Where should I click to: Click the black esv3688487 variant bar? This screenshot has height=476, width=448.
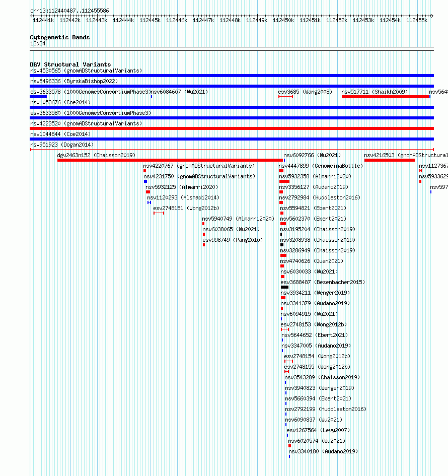(x=284, y=287)
